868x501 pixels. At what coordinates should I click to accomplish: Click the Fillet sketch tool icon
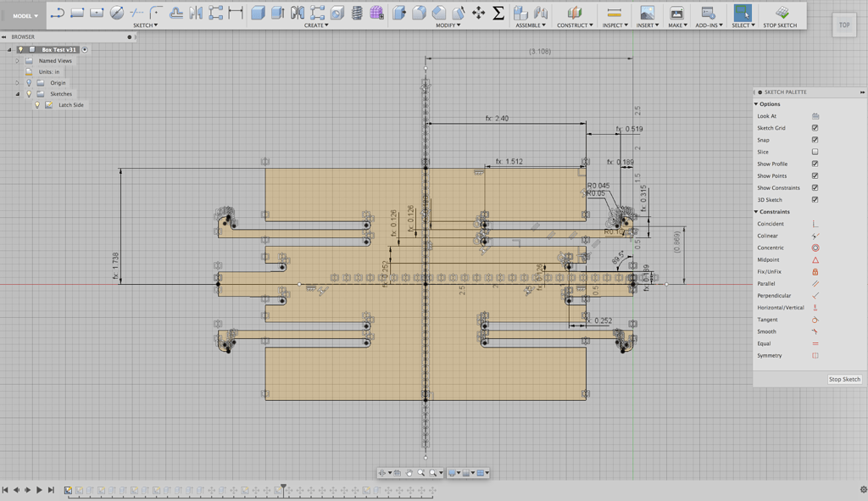tap(157, 13)
